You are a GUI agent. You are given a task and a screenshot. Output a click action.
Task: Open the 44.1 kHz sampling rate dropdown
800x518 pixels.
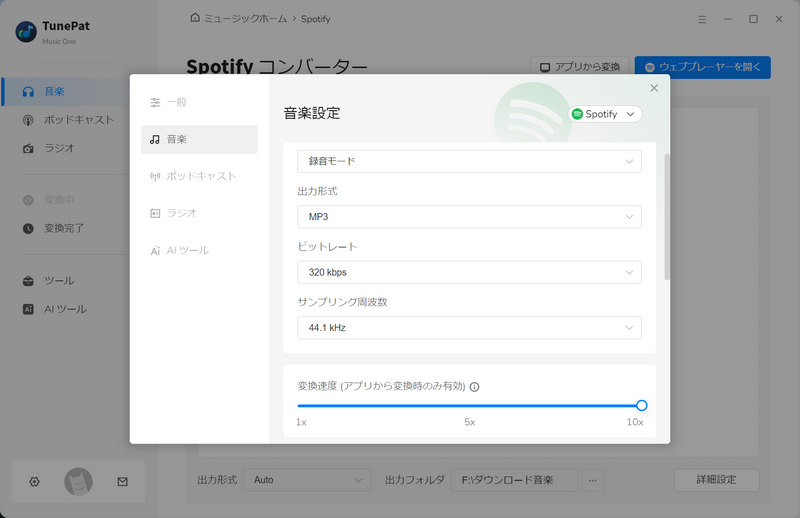point(469,328)
